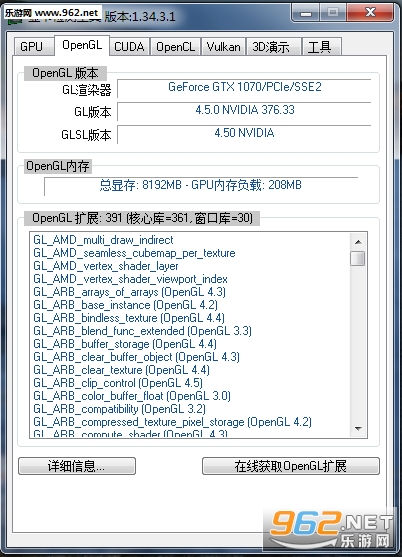Click the extensions list scrollbar thumb

coord(358,258)
